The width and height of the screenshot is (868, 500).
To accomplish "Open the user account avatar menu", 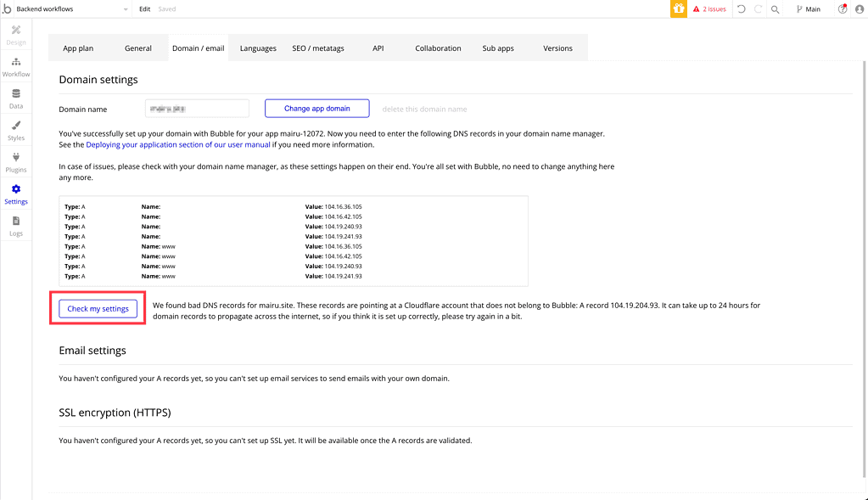I will [x=859, y=9].
